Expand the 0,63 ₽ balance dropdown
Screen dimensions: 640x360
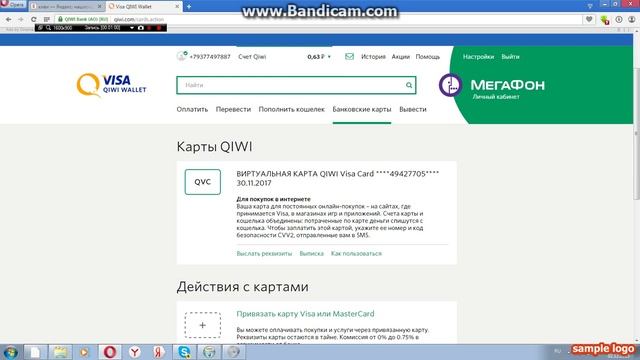pos(319,57)
